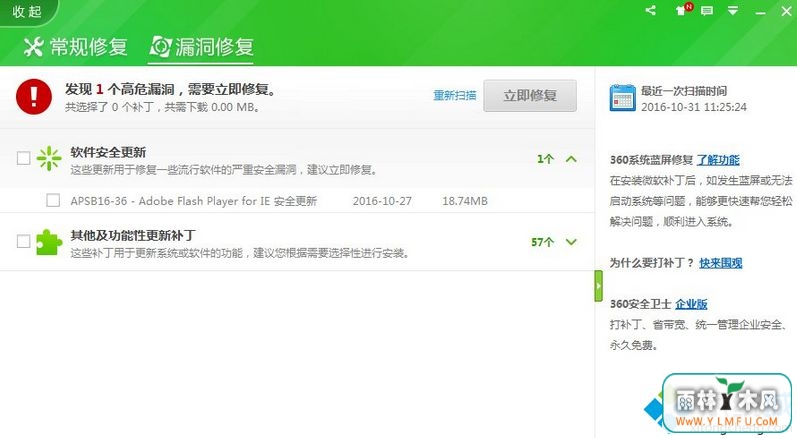Click the 发现 1 个高危漏洞 headline
797x438 pixels.
click(x=171, y=89)
